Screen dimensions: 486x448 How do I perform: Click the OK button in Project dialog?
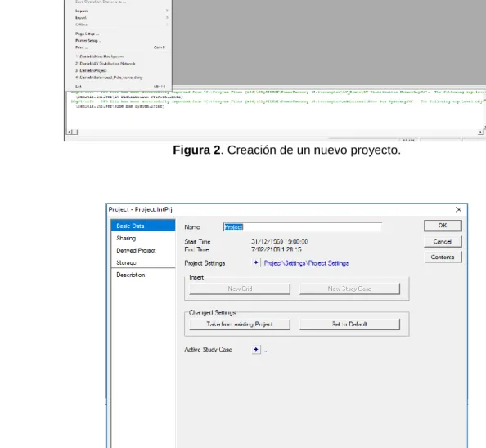[443, 226]
